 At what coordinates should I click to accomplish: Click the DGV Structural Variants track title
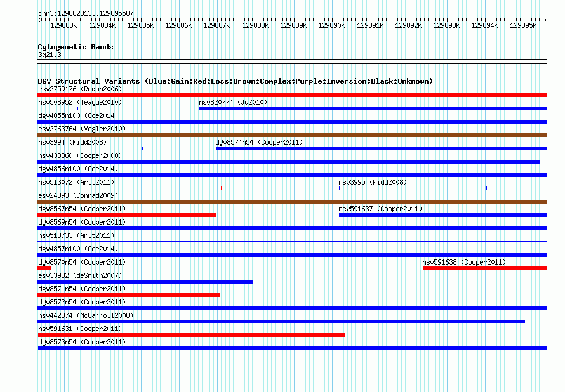coord(235,81)
